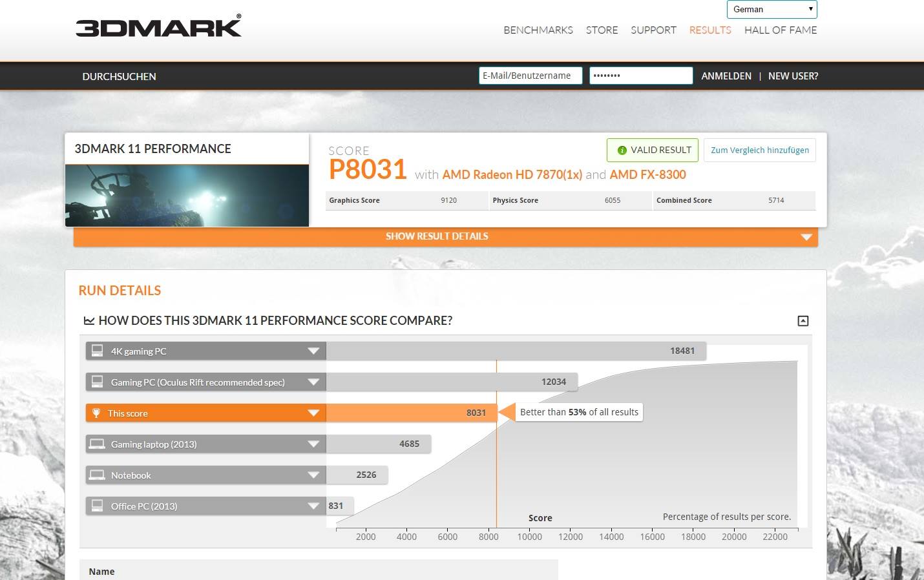
Task: Click DURCHSUCHEN in the dark bar
Action: [119, 76]
